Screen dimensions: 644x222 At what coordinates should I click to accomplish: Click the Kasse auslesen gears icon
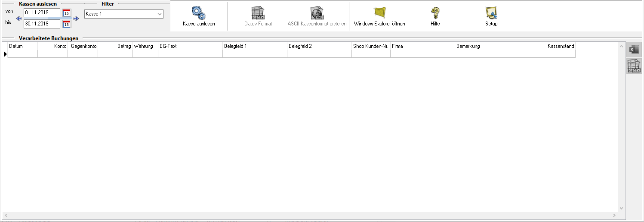pos(198,13)
